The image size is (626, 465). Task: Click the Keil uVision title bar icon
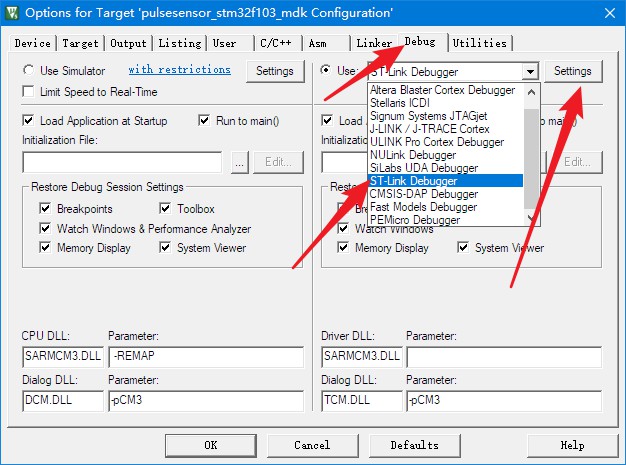(x=12, y=13)
